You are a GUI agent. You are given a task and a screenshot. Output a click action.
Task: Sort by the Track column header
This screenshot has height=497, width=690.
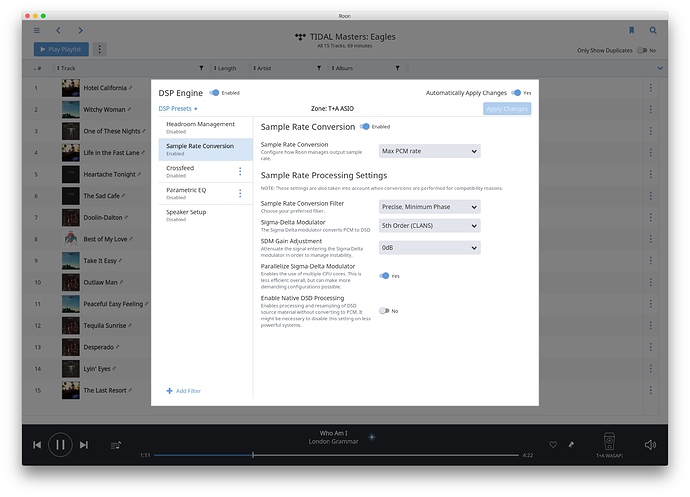(x=66, y=68)
